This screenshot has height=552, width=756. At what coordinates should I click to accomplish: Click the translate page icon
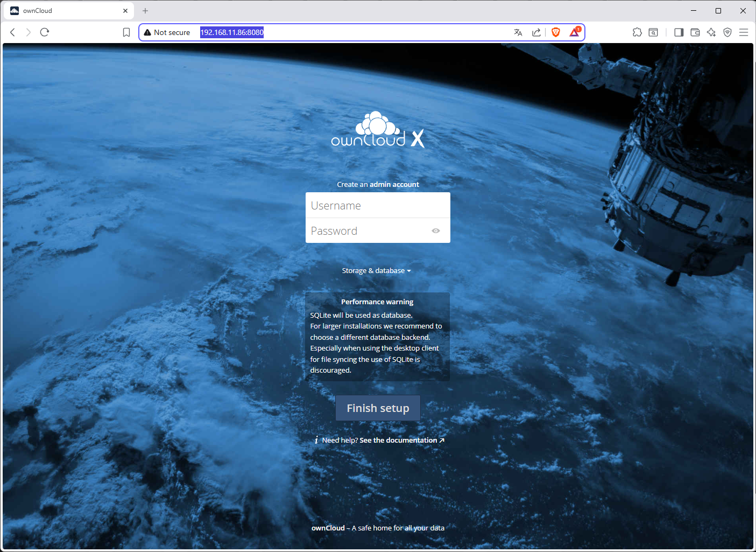(x=518, y=32)
